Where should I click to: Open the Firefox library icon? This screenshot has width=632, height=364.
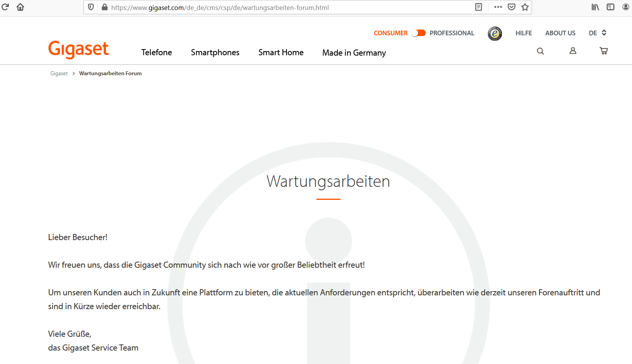tap(595, 7)
